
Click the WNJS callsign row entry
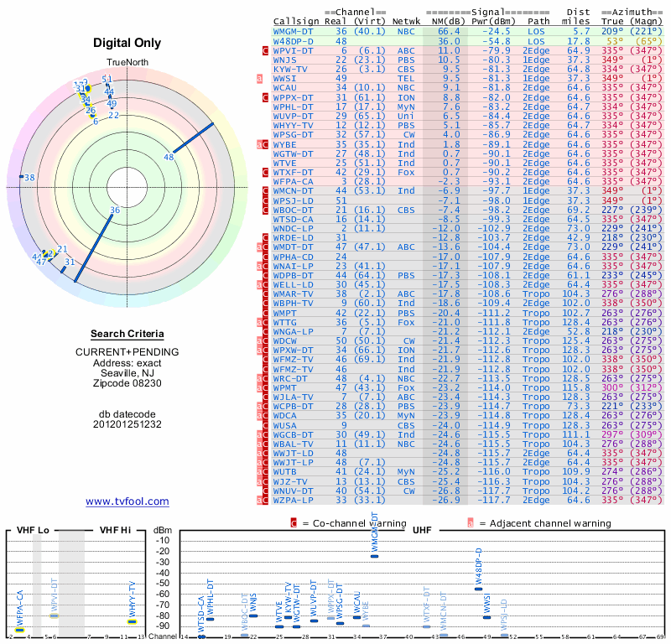coord(285,60)
